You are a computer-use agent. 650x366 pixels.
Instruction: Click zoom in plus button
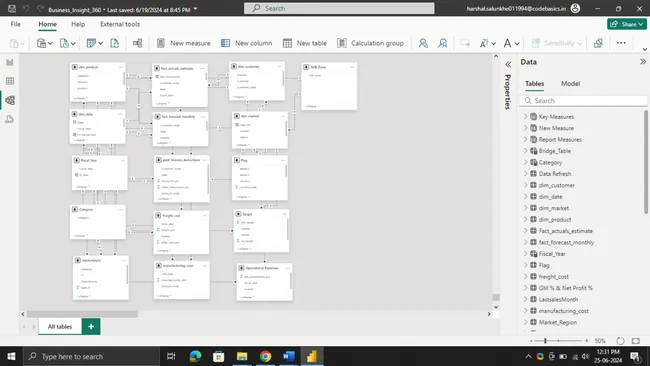coord(586,341)
